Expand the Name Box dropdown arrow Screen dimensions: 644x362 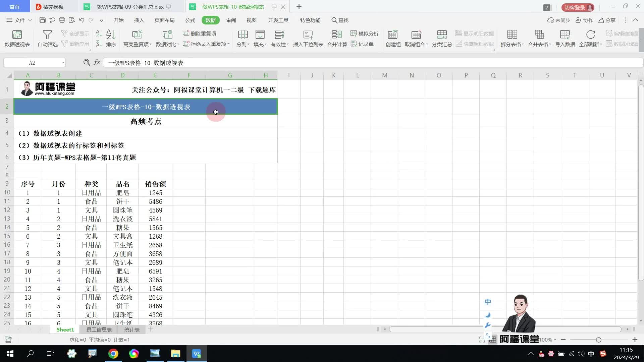[63, 63]
